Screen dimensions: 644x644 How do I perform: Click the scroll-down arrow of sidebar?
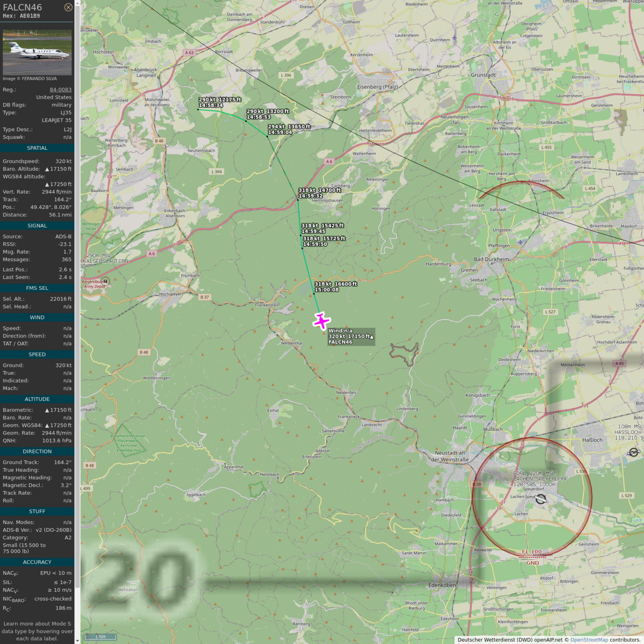tap(77, 640)
